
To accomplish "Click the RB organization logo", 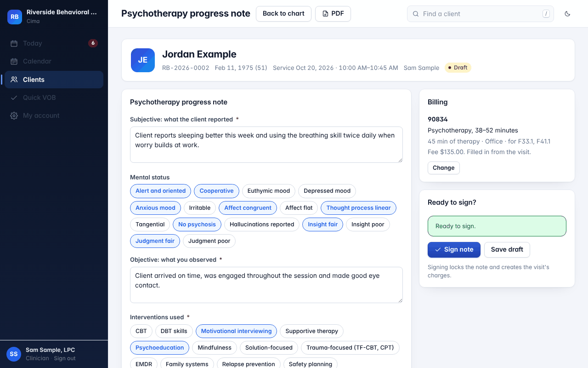I will [x=15, y=17].
